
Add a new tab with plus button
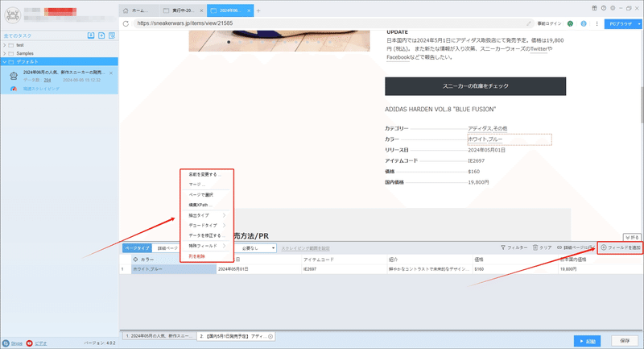tap(258, 10)
